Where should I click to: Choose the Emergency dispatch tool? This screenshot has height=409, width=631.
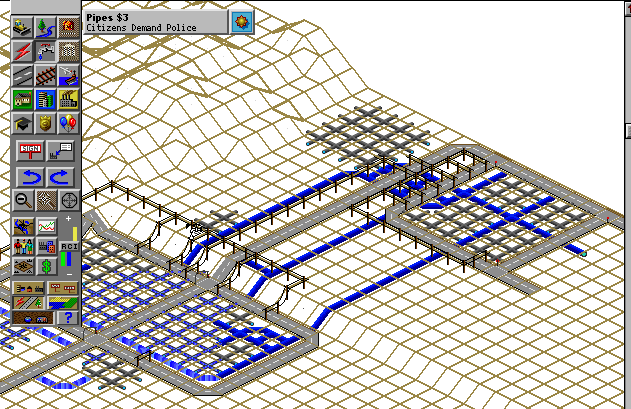click(68, 27)
